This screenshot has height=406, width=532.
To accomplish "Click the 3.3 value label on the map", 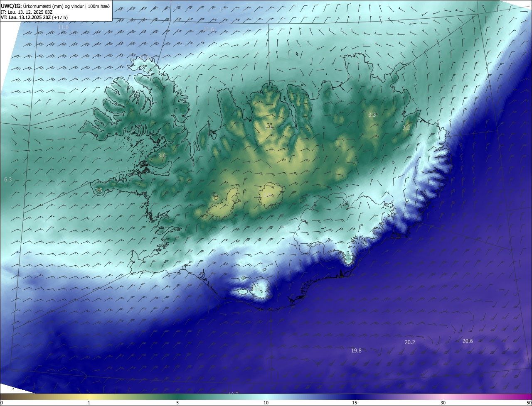I will click(x=372, y=115).
